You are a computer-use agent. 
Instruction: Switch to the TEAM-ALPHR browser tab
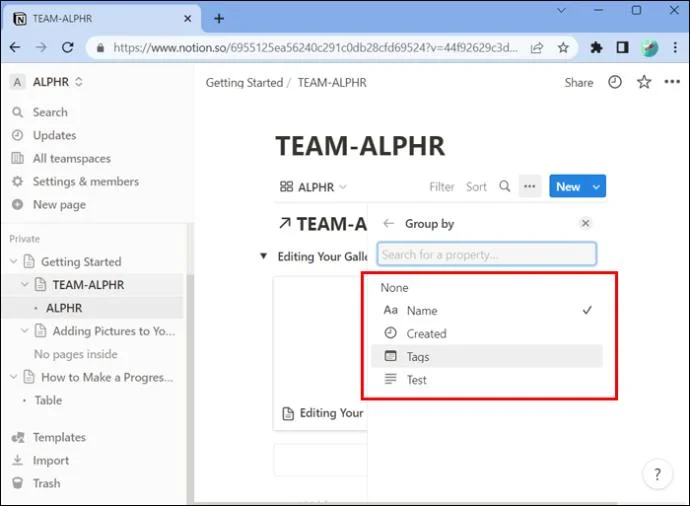(101, 18)
